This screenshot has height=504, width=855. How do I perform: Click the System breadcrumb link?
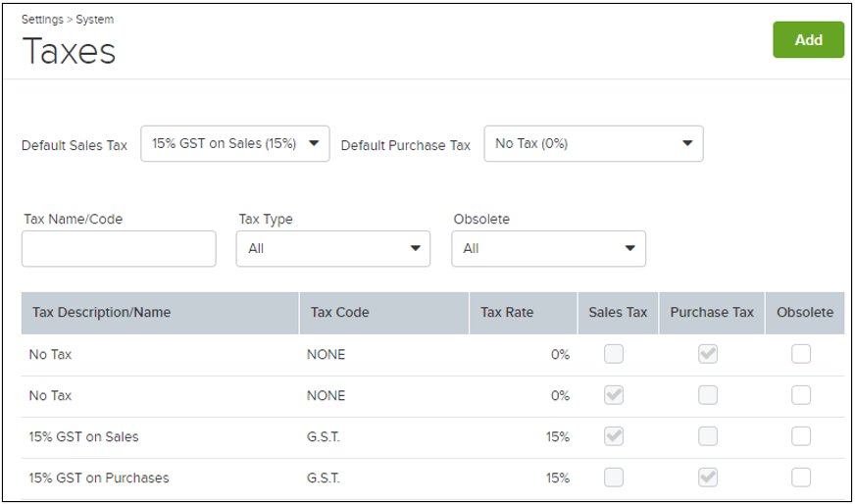pos(95,20)
